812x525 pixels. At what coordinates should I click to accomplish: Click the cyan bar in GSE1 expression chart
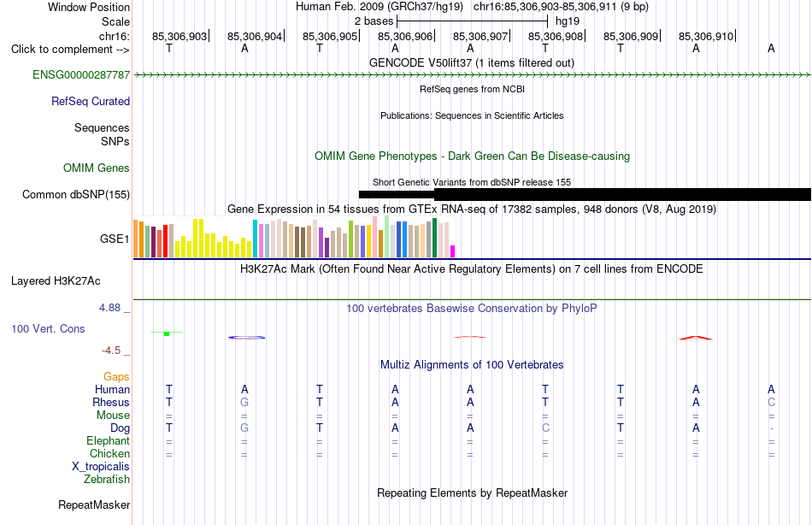click(x=255, y=239)
